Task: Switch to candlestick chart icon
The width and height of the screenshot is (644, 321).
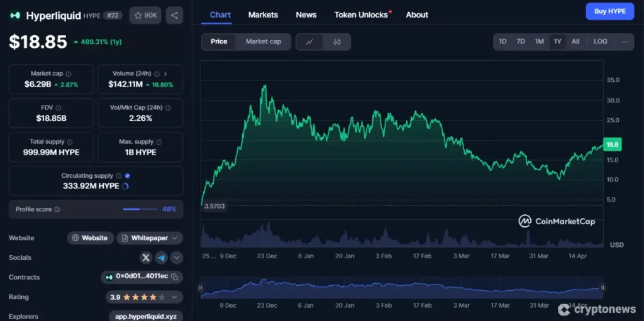Action: tap(337, 42)
